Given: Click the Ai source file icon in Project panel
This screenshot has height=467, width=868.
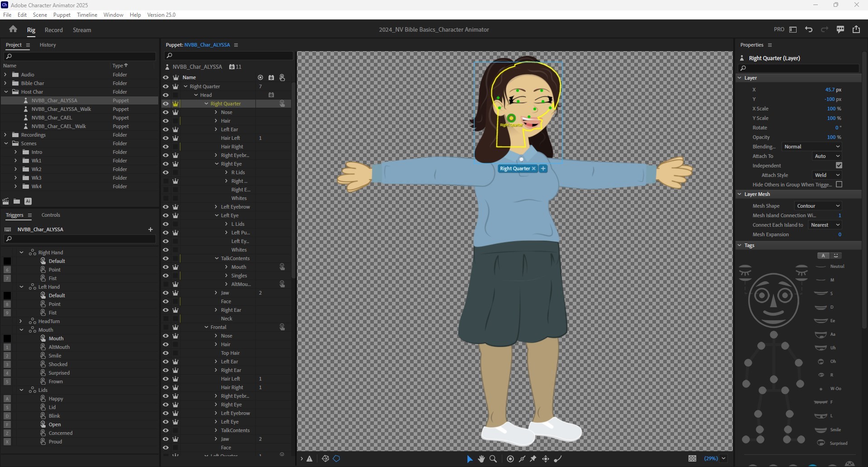Looking at the screenshot, I should tap(28, 201).
